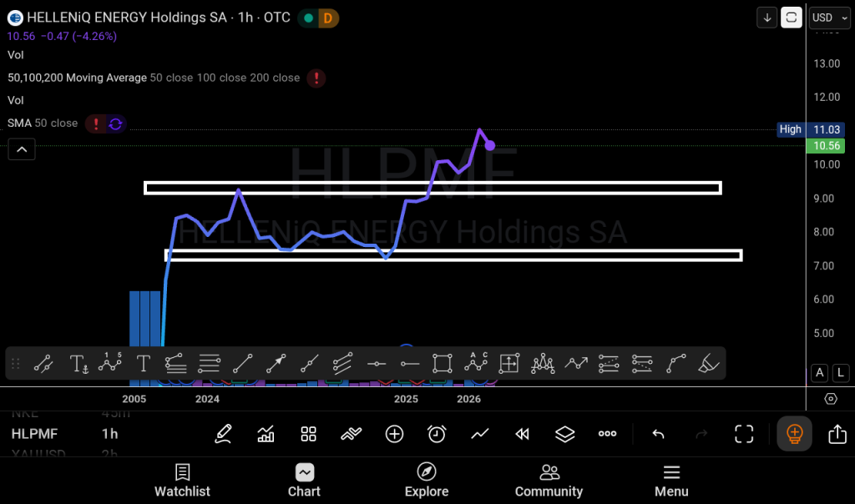The width and height of the screenshot is (855, 504).
Task: Select the Trend Line drawing tool
Action: tap(242, 363)
